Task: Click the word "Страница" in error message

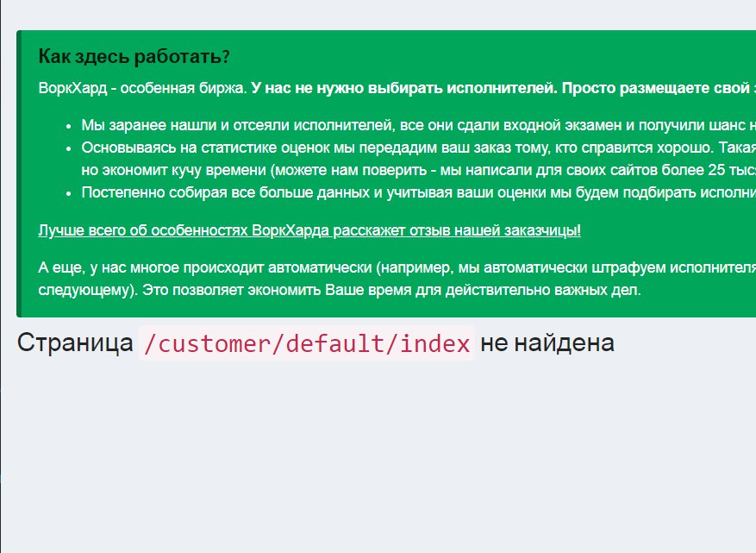Action: pyautogui.click(x=75, y=343)
